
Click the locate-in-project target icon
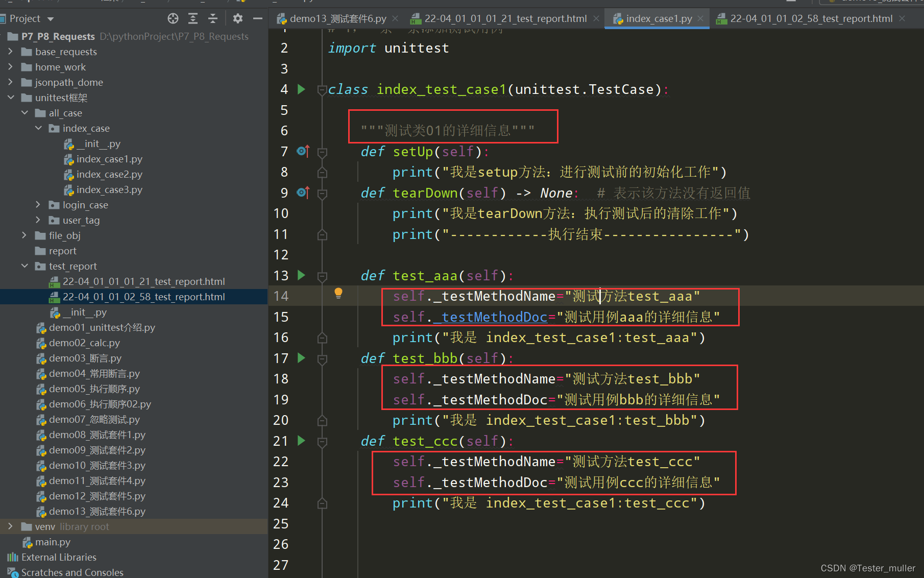tap(173, 19)
